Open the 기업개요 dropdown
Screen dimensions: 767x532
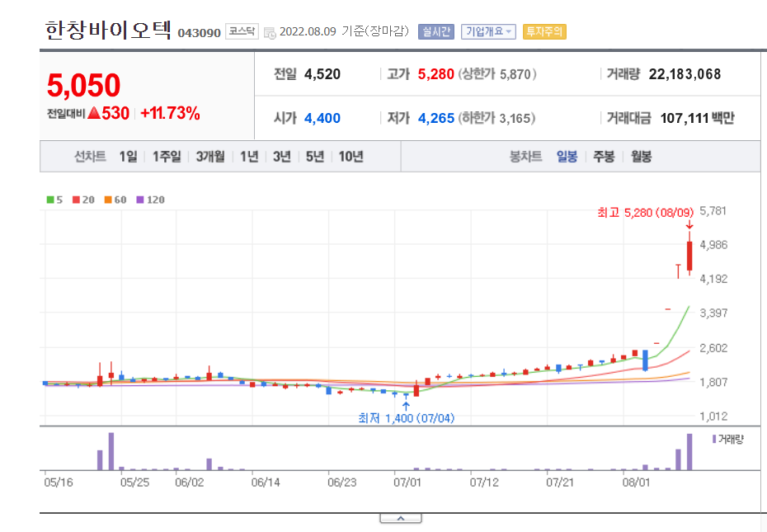[x=488, y=32]
